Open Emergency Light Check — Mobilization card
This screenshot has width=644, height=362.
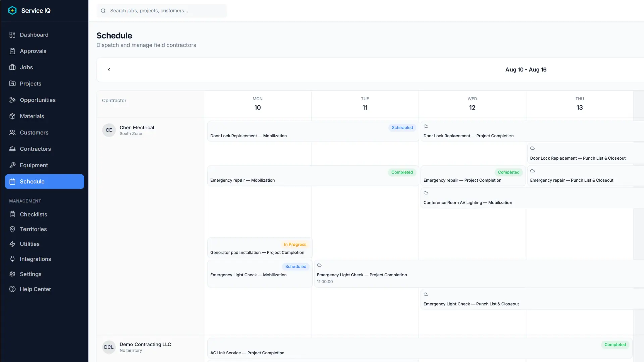tap(260, 274)
